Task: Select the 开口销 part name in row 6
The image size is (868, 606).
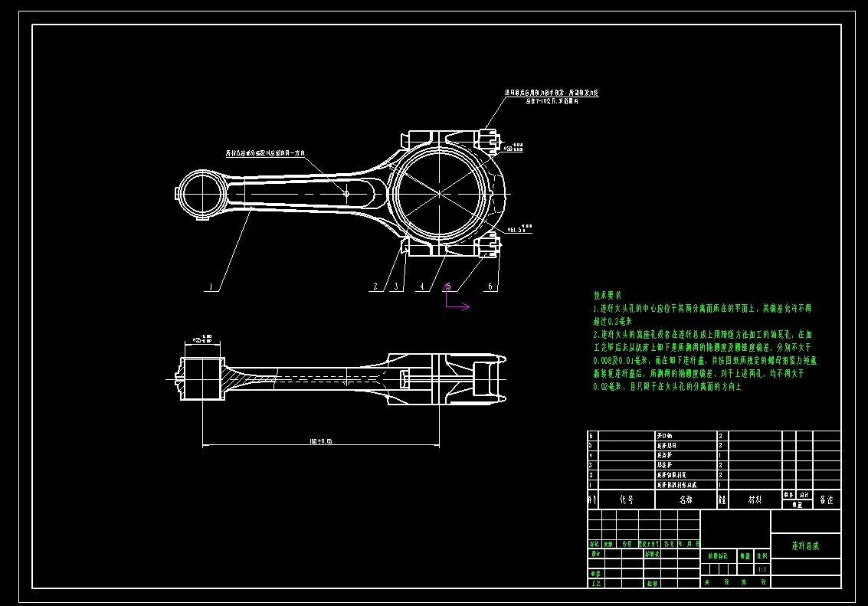Action: (664, 436)
